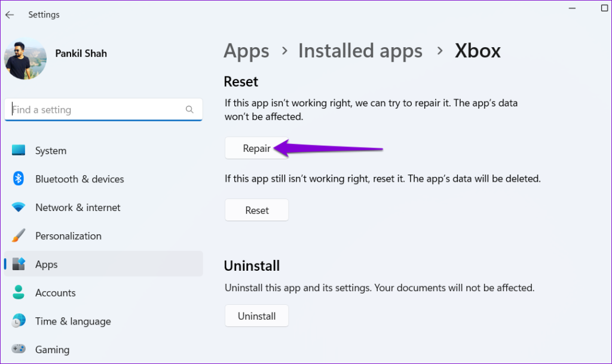
Task: Click the Accounts person icon
Action: (x=19, y=293)
